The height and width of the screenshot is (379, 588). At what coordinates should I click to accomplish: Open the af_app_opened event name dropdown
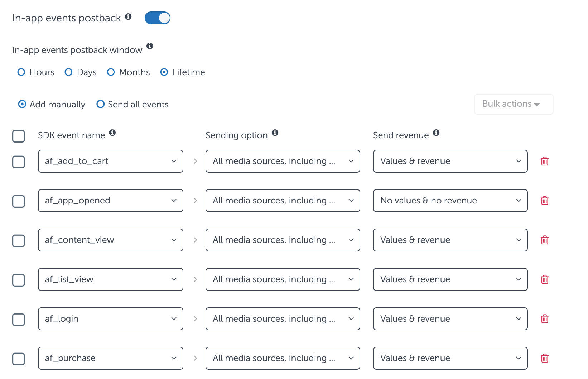coord(111,201)
